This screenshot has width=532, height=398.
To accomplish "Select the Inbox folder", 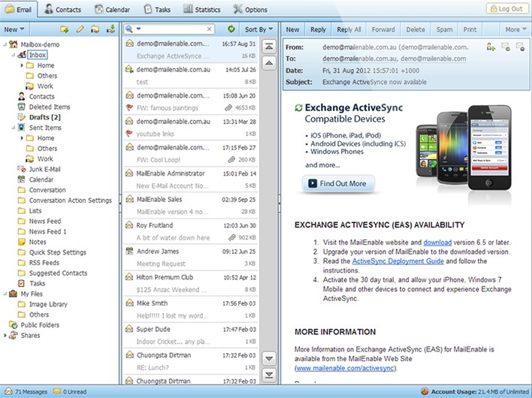I will tap(38, 55).
